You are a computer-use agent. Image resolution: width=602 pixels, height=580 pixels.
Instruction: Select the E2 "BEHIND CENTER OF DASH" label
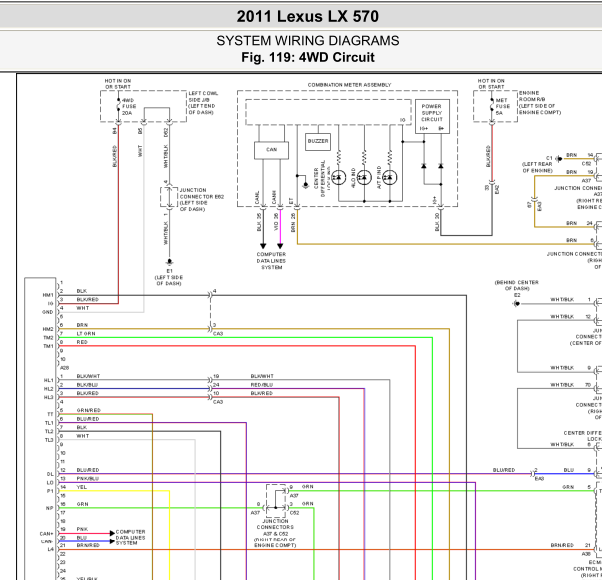(517, 289)
